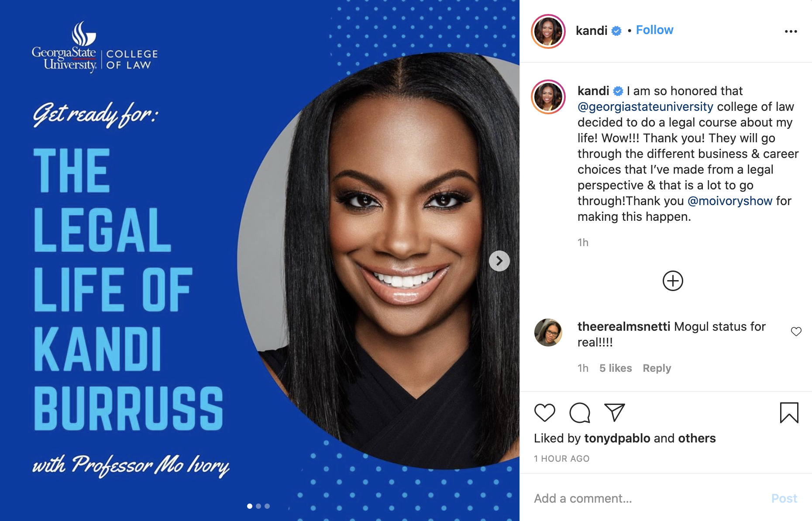Open comments via speech bubble icon
The width and height of the screenshot is (812, 521).
point(580,413)
